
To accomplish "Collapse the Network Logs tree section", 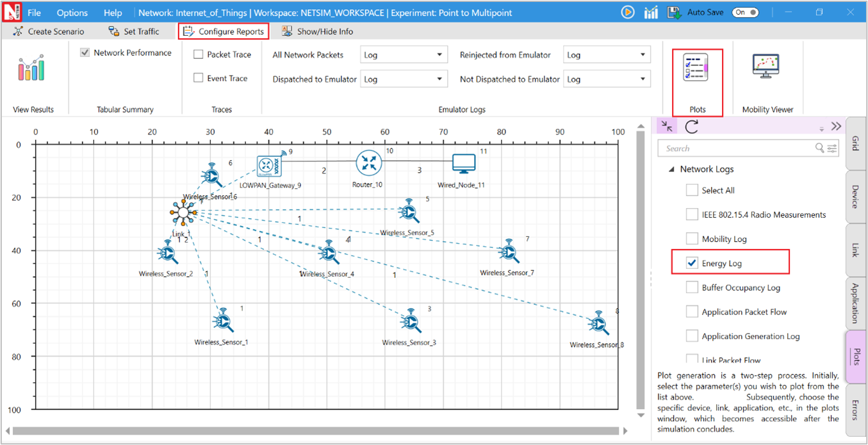I will click(x=671, y=170).
